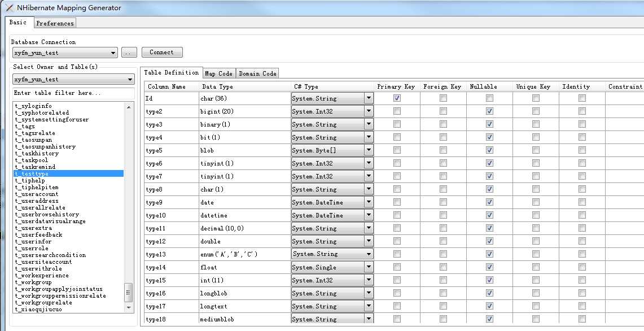This screenshot has width=644, height=331.
Task: Click the Connect button
Action: [162, 52]
